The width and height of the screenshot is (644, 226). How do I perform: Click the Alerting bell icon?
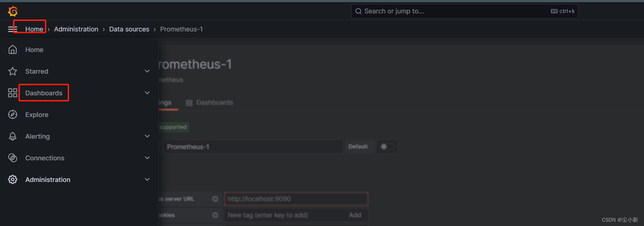[x=13, y=136]
